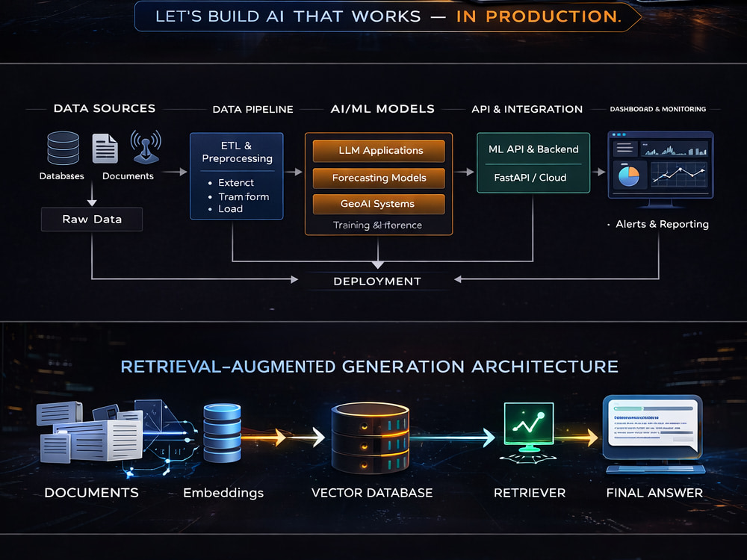The image size is (747, 560).
Task: Click the Documents caption under Data Sources
Action: (x=128, y=176)
